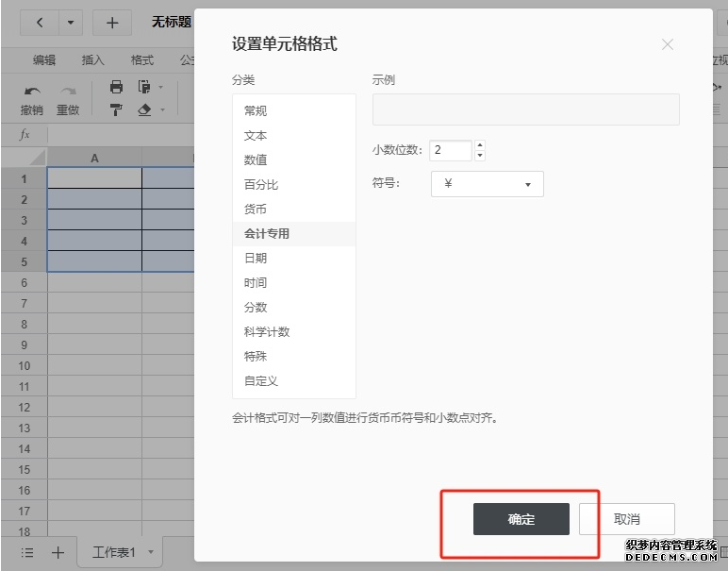Select row 10 header
The image size is (728, 571).
pos(25,365)
